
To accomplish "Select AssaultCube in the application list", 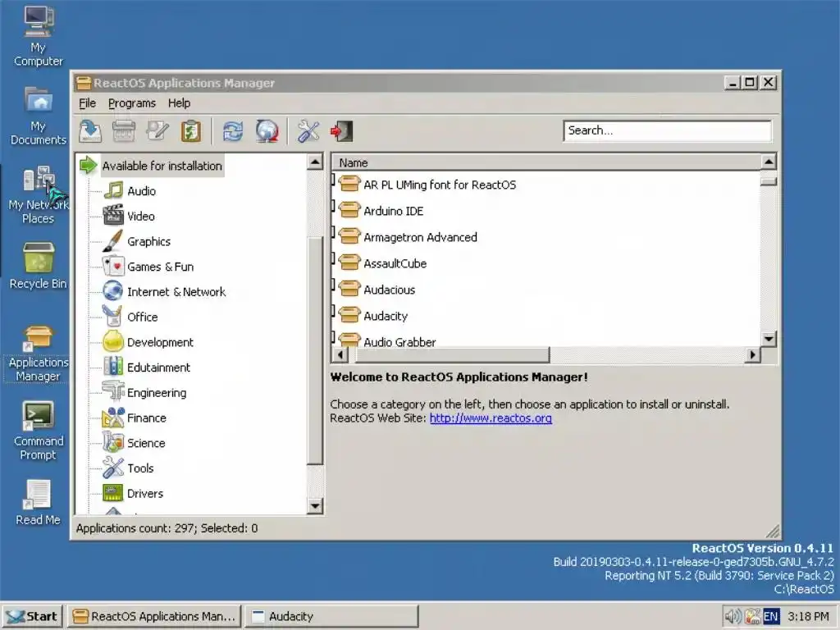I will click(395, 263).
